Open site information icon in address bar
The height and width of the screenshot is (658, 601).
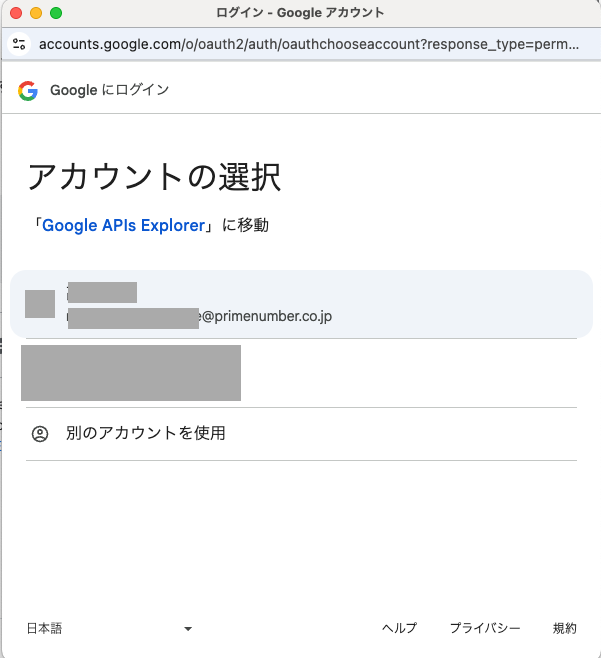(19, 44)
